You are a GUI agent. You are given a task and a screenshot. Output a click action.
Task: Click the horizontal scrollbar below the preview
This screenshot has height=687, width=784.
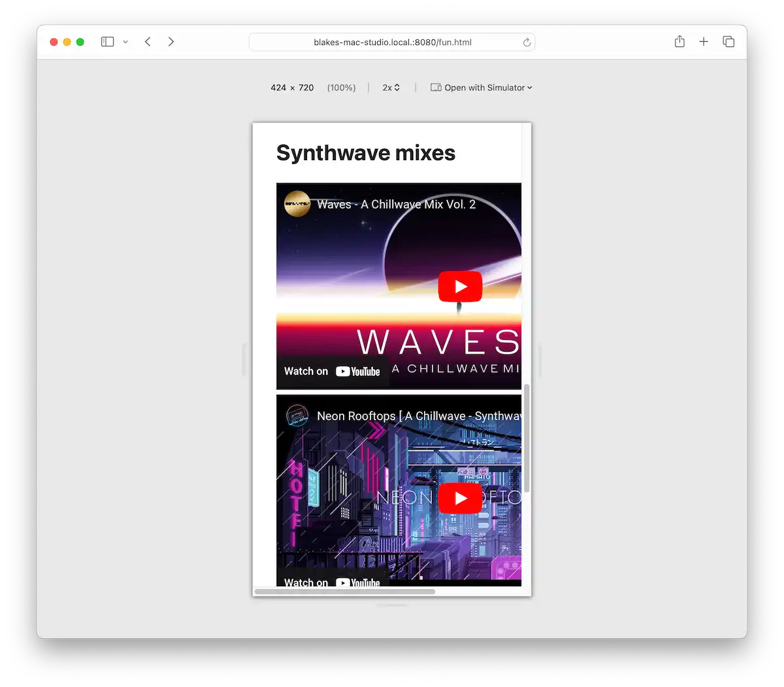[345, 592]
